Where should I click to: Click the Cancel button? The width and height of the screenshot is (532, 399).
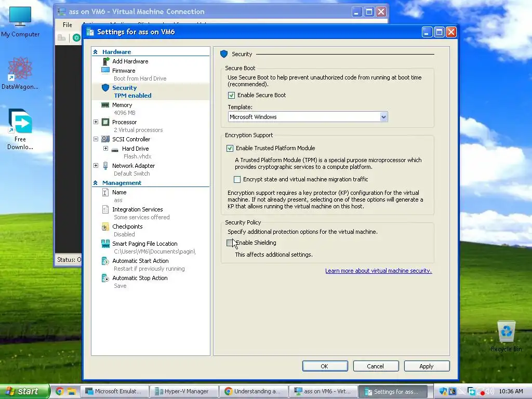(x=376, y=366)
